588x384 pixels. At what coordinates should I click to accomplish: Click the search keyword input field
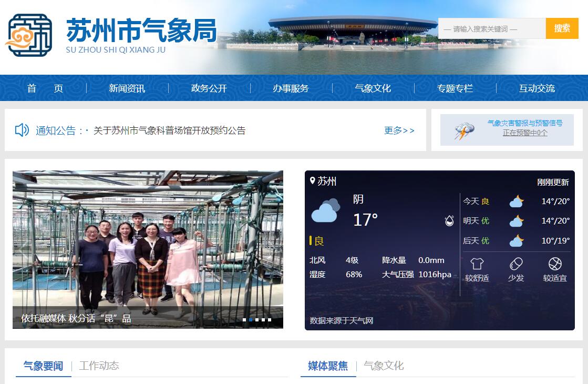pos(491,28)
